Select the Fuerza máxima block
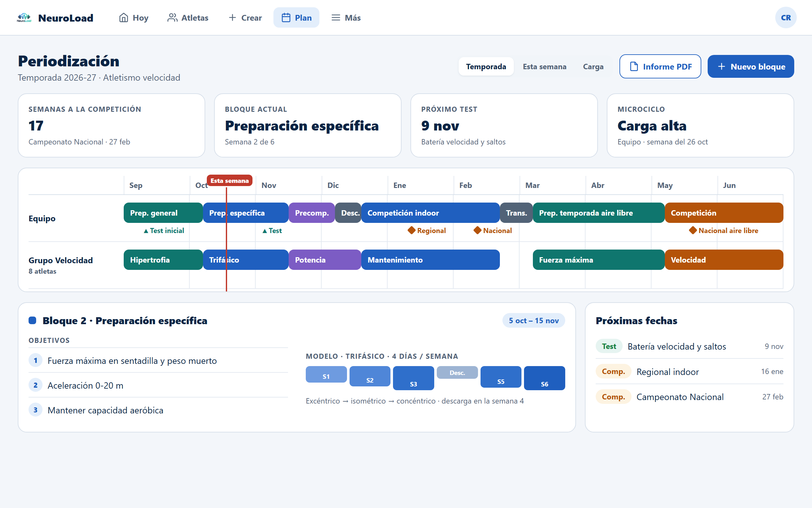 [599, 260]
